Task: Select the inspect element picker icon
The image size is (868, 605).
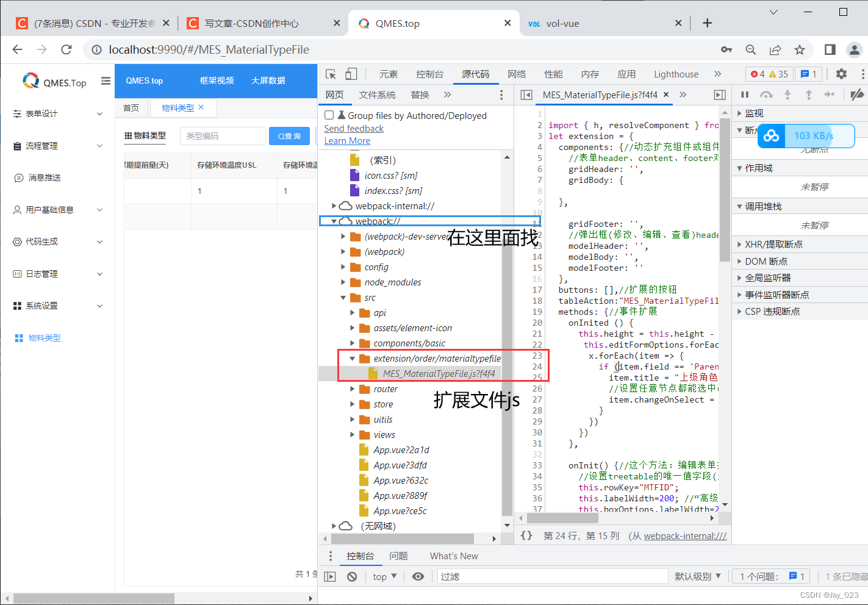Action: [331, 74]
